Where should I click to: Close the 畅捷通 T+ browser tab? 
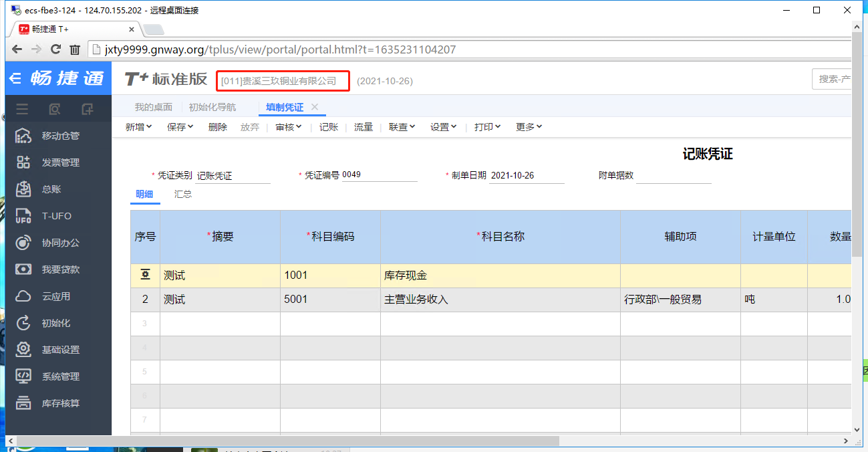132,29
